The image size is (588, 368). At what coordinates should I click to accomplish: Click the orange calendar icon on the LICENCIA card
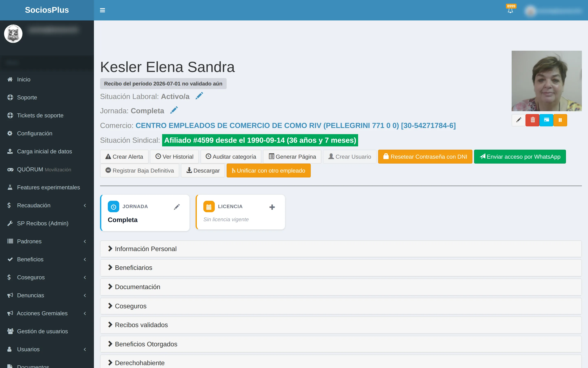click(x=209, y=207)
